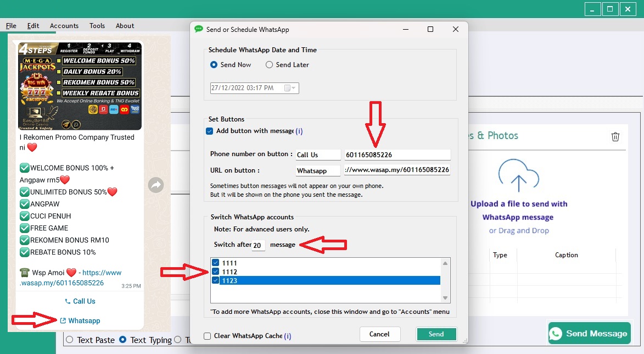Toggle the Add button with message checkbox

[x=210, y=131]
